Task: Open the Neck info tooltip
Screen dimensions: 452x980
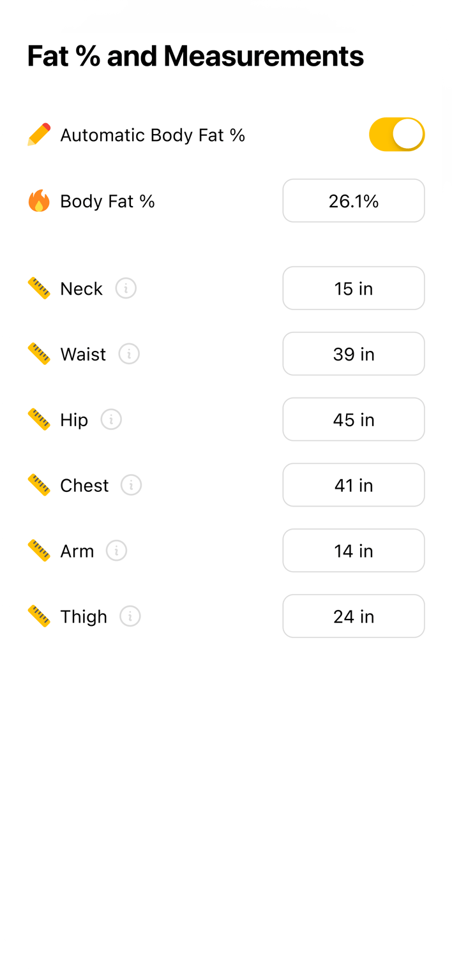Action: pos(126,288)
